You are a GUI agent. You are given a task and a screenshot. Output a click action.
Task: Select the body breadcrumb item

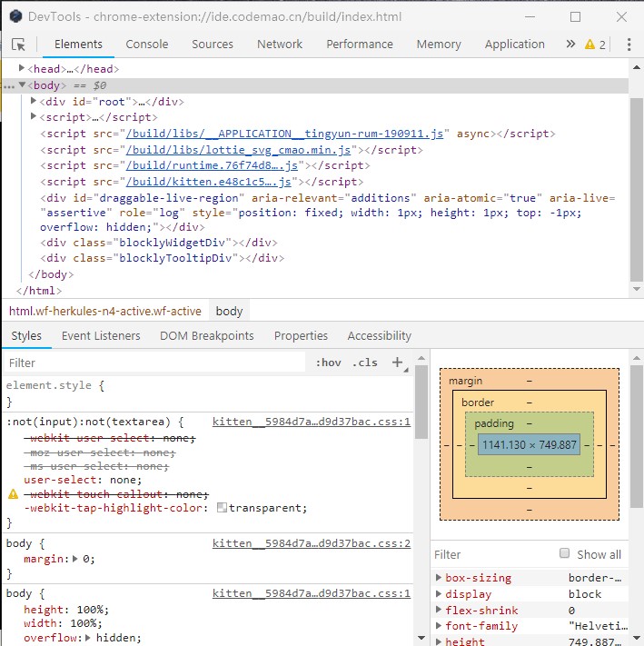pos(229,311)
